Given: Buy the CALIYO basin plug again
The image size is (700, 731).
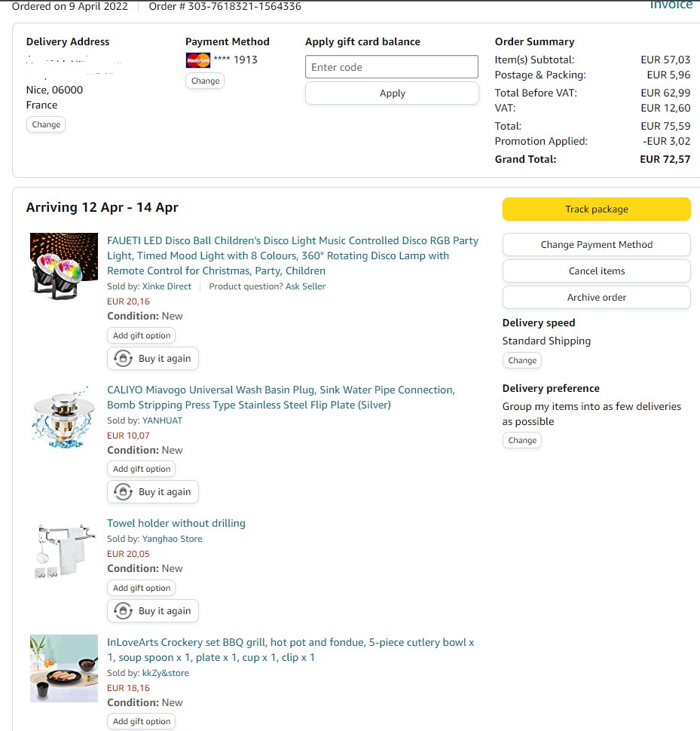Looking at the screenshot, I should click(x=153, y=492).
